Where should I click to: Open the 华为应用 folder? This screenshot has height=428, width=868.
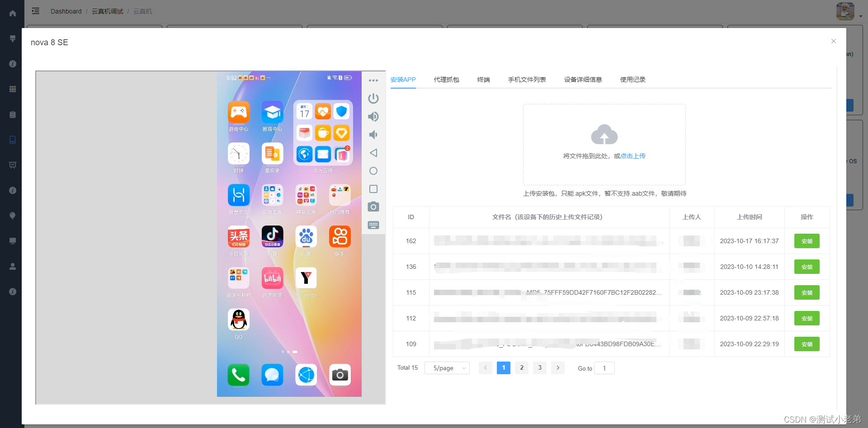point(323,133)
